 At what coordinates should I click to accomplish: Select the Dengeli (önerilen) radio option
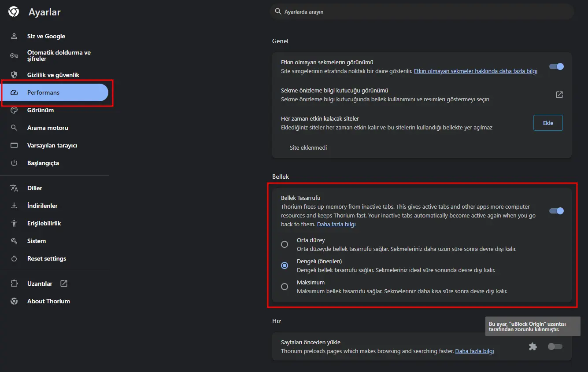coord(285,265)
